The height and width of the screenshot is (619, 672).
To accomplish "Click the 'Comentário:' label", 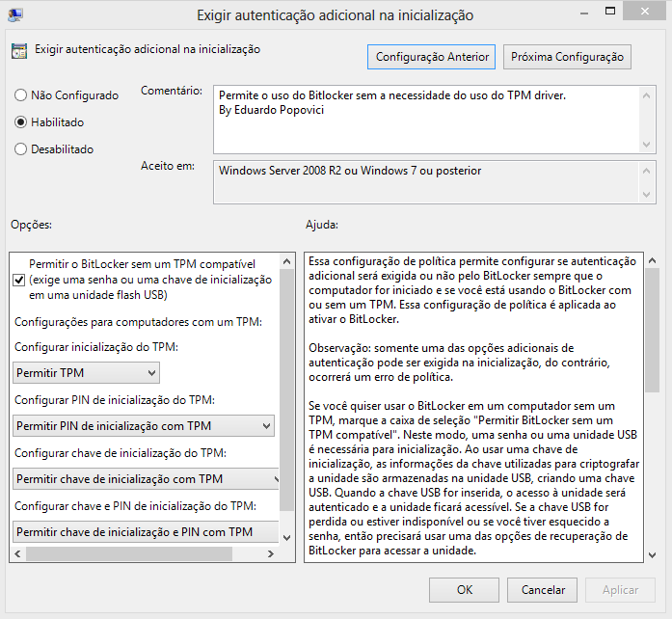I will tap(172, 91).
